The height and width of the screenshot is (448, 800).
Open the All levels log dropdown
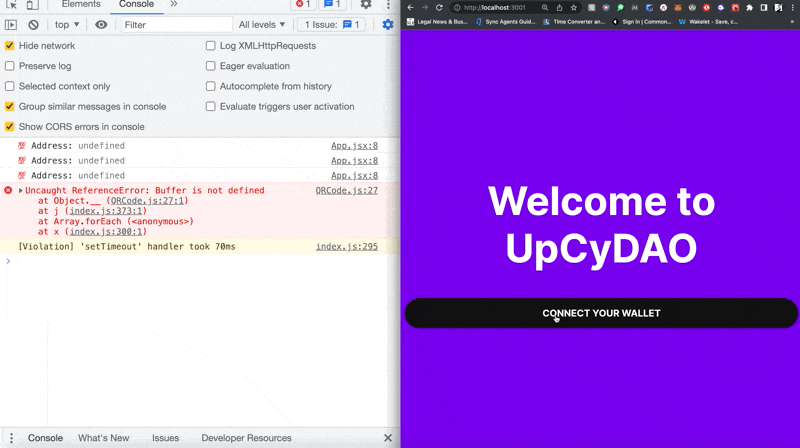pos(262,25)
